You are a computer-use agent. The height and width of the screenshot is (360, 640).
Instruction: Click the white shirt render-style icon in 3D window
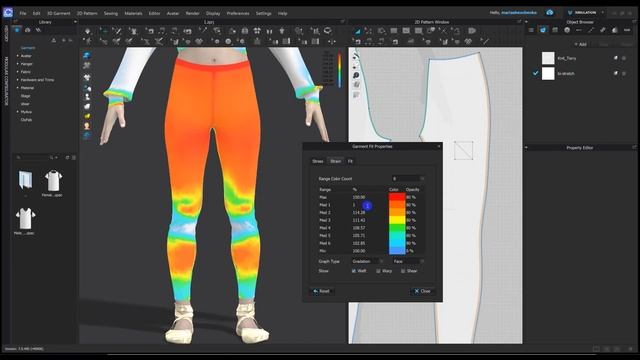pyautogui.click(x=87, y=77)
